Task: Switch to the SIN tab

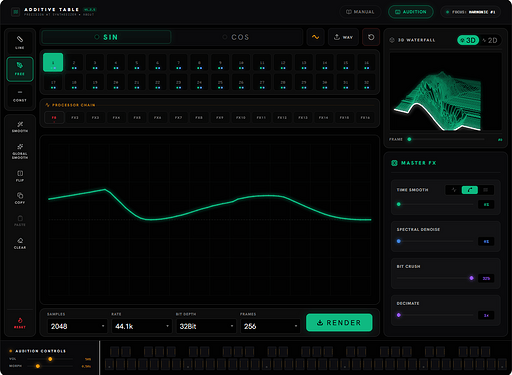Action: [x=106, y=37]
